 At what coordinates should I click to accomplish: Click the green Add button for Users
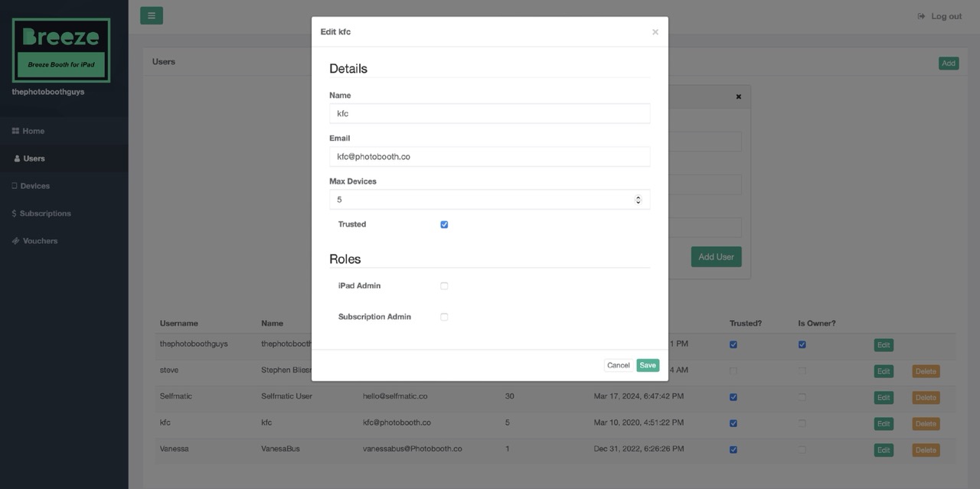click(x=948, y=64)
